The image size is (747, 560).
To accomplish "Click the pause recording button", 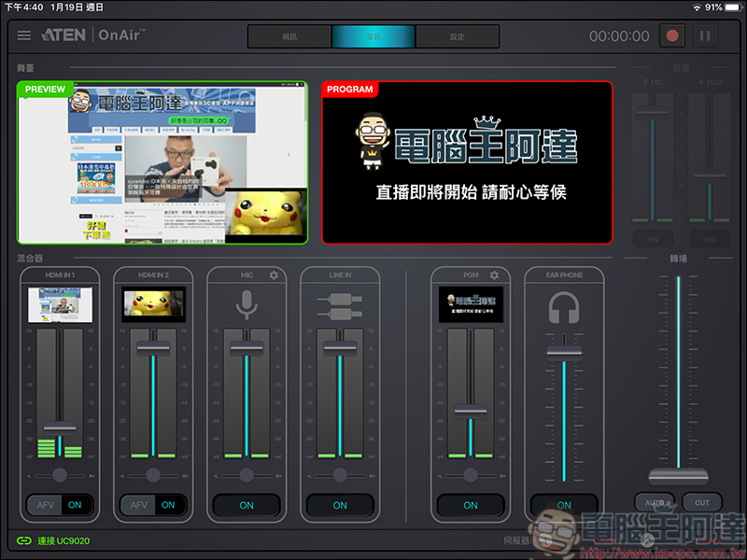I will (705, 35).
